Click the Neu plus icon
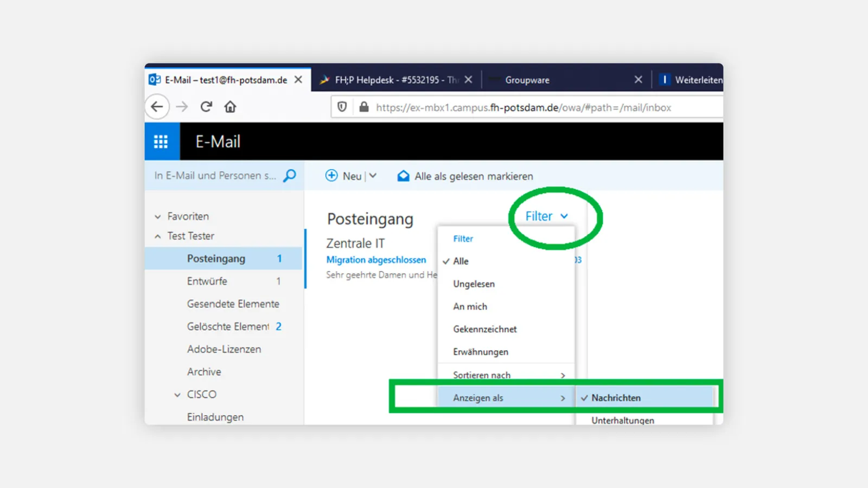The image size is (868, 488). (331, 176)
